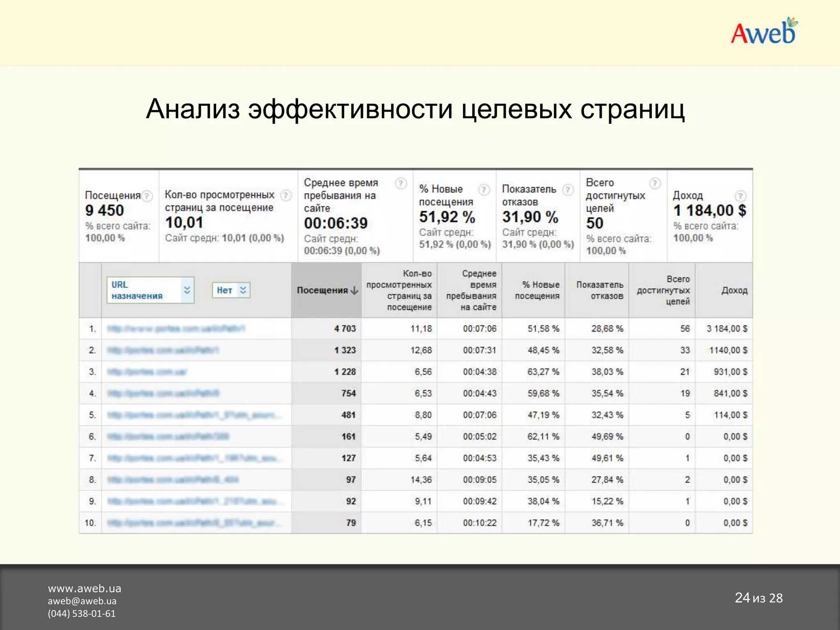Click slide title Анализ эффективности целевых страниц
840x630 pixels.
pyautogui.click(x=415, y=110)
